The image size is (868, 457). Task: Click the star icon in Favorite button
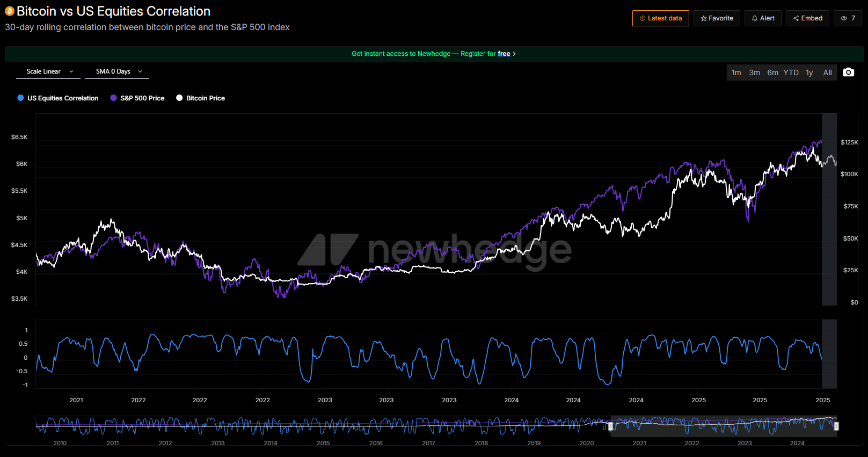[704, 18]
